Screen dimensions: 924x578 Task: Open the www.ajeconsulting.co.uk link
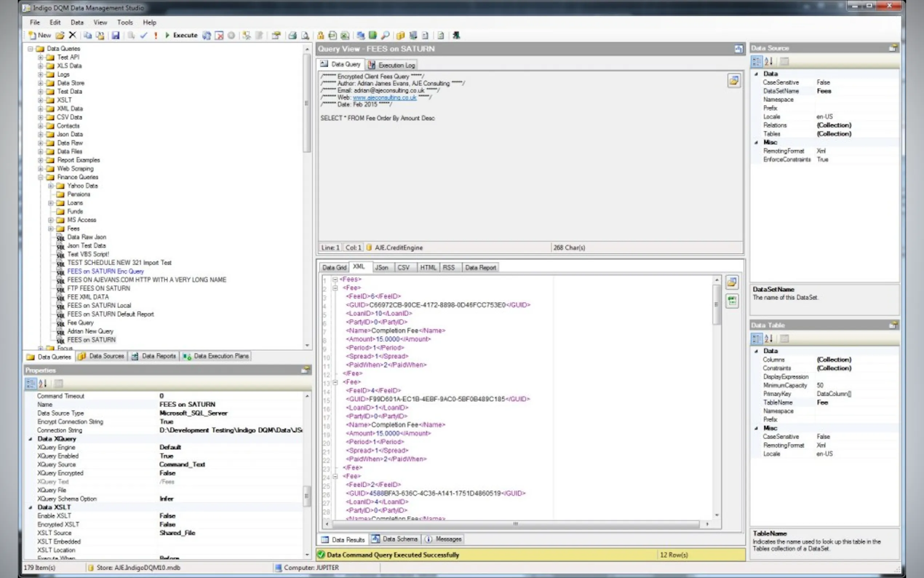click(384, 98)
